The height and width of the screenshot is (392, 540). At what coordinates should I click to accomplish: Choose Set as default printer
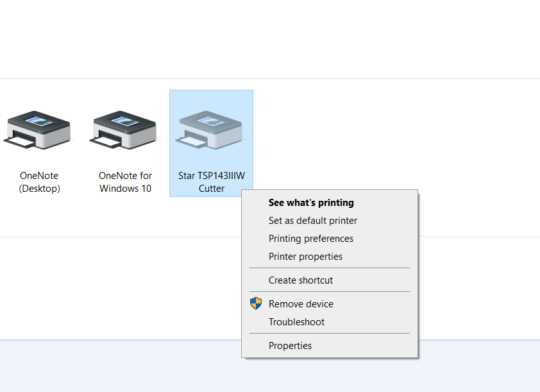click(330, 221)
